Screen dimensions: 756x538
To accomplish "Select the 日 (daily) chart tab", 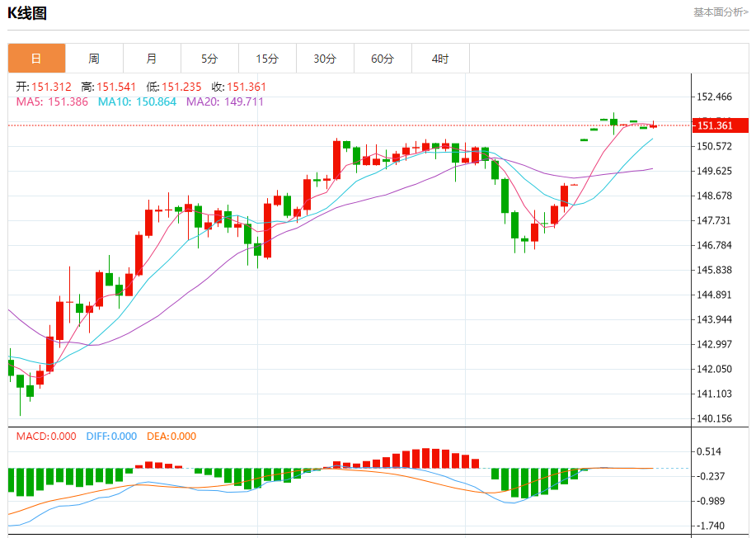I will point(36,59).
